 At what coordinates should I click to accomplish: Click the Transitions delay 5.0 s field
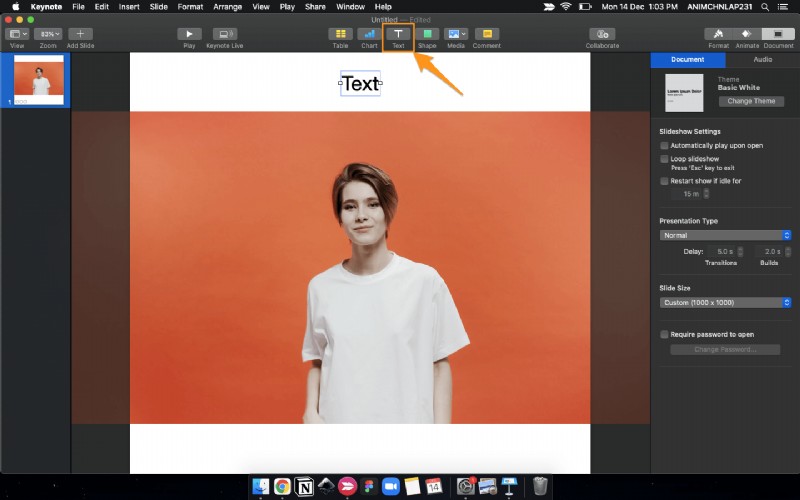coord(722,252)
